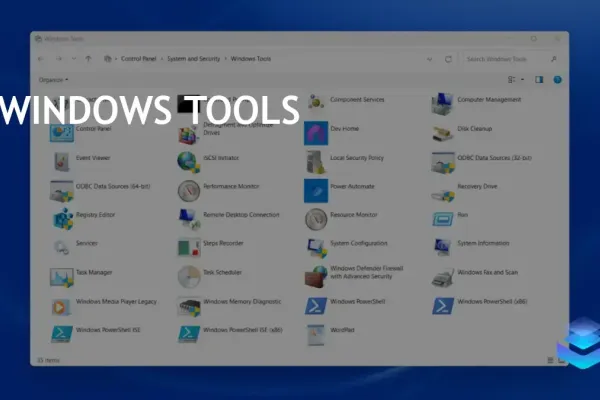The image size is (600, 400).
Task: Go back with the Back arrow
Action: pyautogui.click(x=41, y=59)
